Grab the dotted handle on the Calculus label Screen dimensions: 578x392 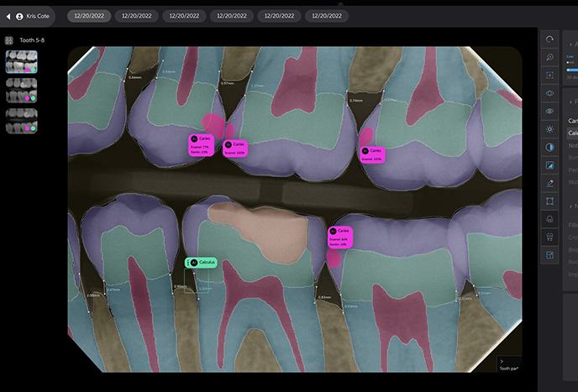(x=188, y=263)
